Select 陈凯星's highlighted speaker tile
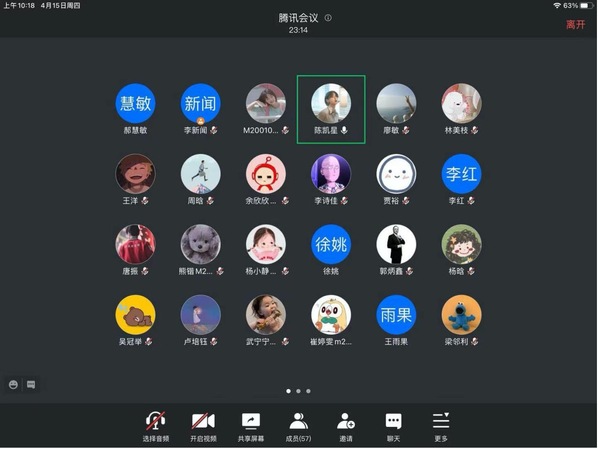Screen dimensions: 598x449 pyautogui.click(x=331, y=109)
